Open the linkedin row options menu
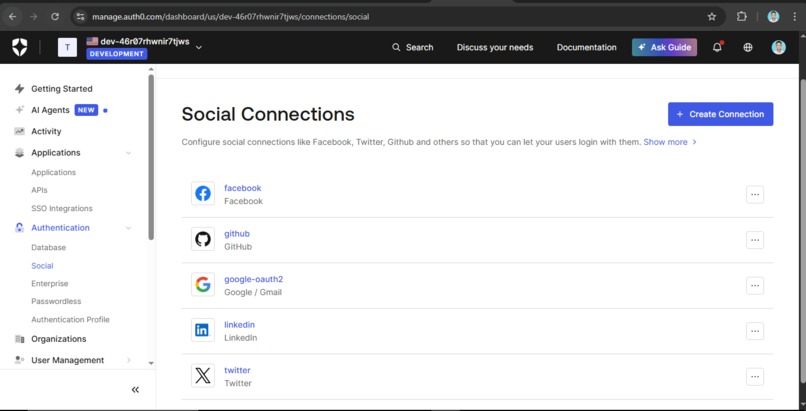Image resolution: width=806 pixels, height=411 pixels. click(x=755, y=331)
